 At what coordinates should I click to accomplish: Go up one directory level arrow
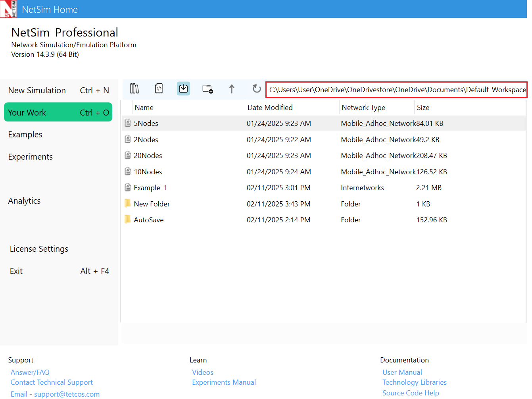[x=232, y=89]
